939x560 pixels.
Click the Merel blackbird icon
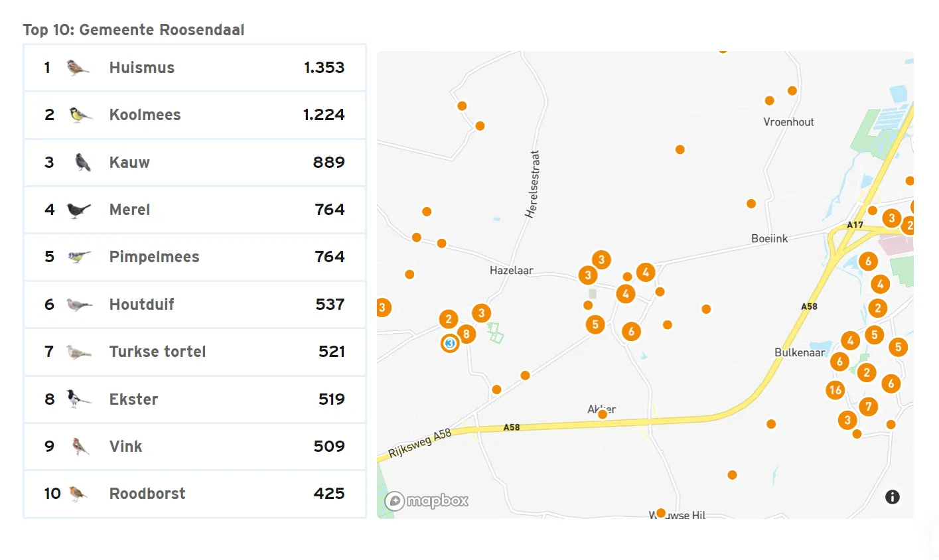click(x=79, y=210)
